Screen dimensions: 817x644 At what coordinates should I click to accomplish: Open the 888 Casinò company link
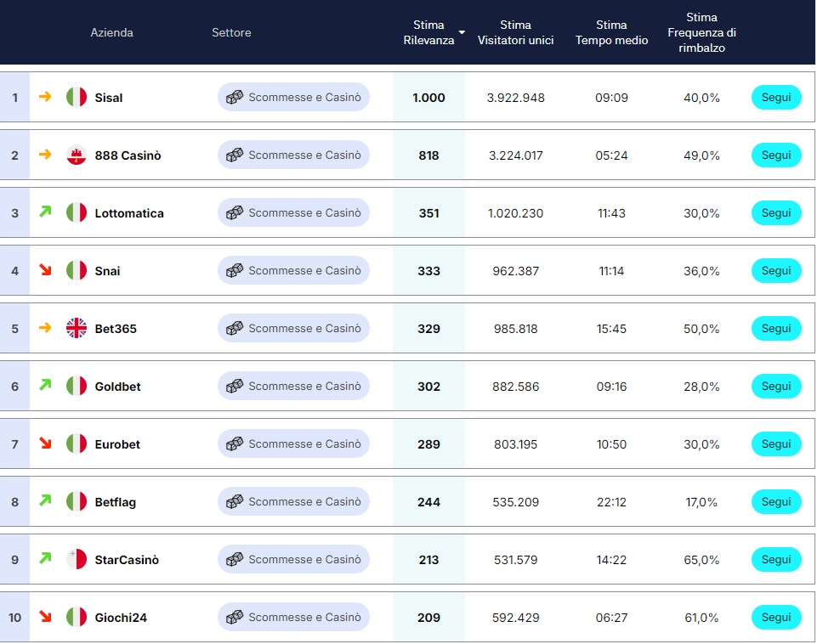tap(128, 155)
